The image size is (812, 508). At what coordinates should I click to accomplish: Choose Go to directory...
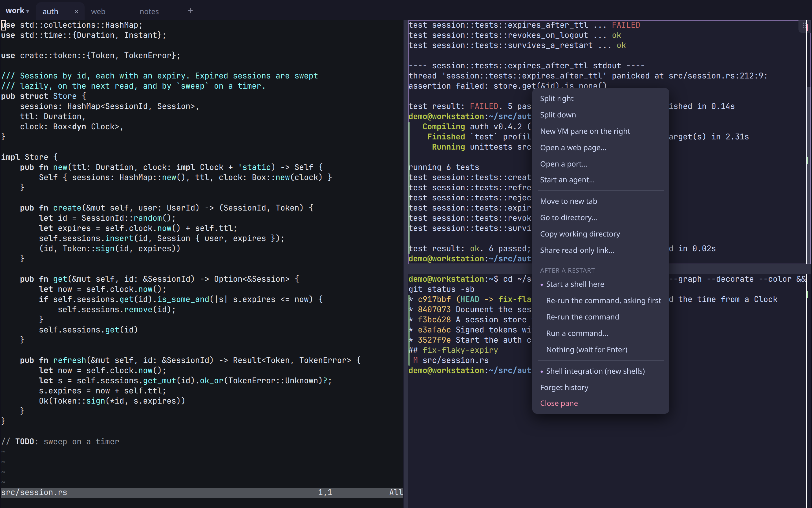click(x=601, y=218)
